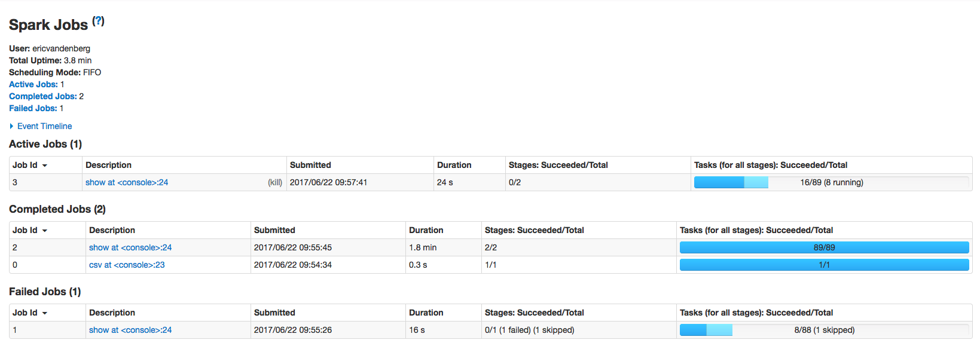Select submitted time 2017/06/22 09:55:45

293,247
